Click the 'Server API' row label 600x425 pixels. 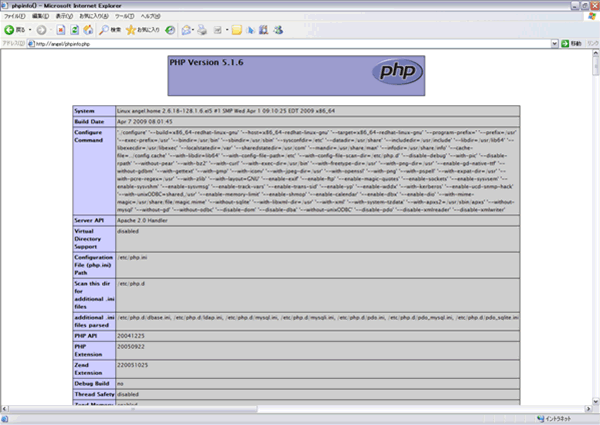[x=89, y=220]
